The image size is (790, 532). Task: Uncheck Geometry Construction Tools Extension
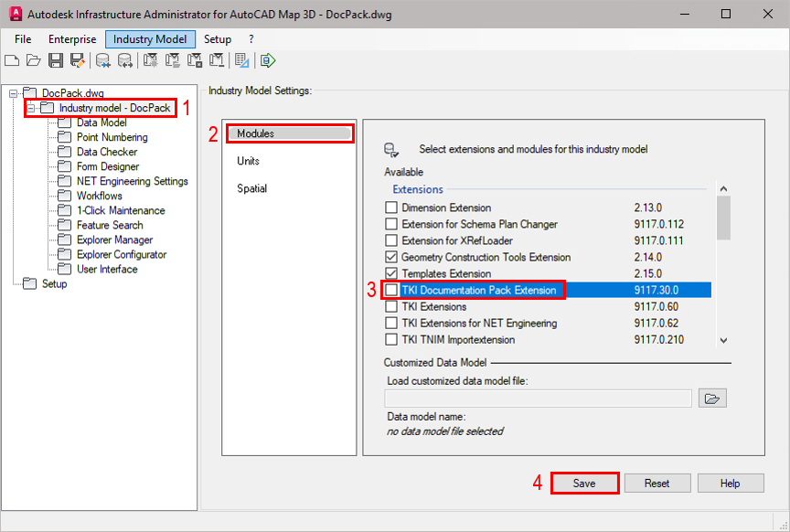point(391,257)
